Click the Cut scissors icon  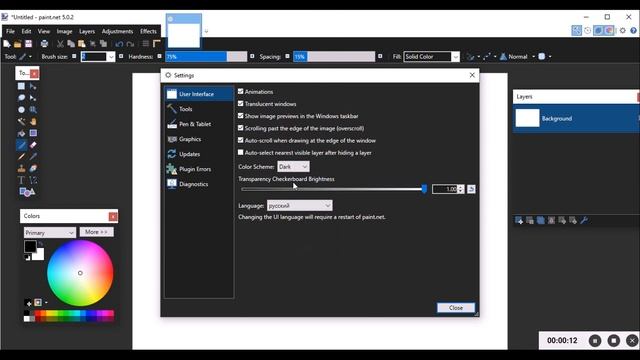[60, 44]
